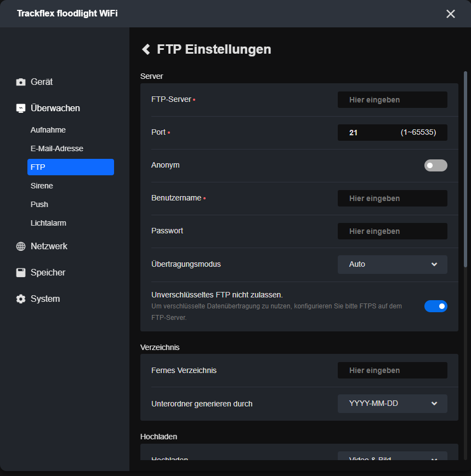Open the Gerät settings section
Image resolution: width=471 pixels, height=476 pixels.
(42, 82)
